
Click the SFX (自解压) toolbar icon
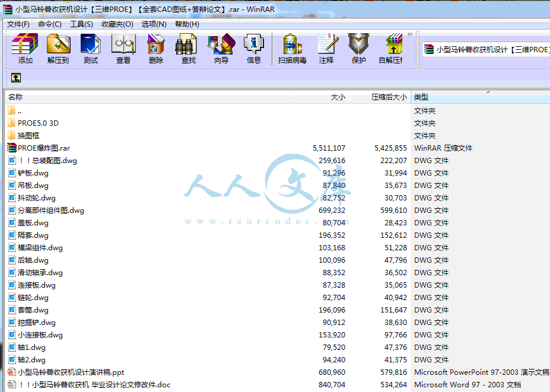point(391,49)
